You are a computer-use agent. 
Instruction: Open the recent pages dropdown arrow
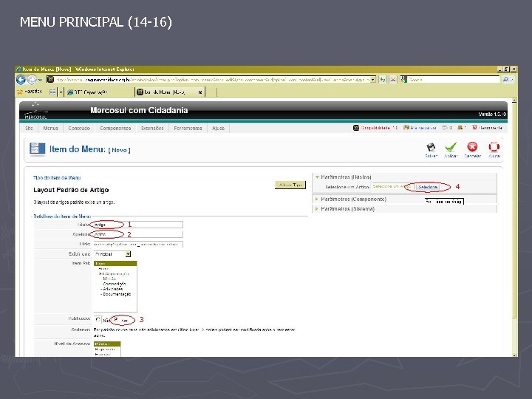40,80
